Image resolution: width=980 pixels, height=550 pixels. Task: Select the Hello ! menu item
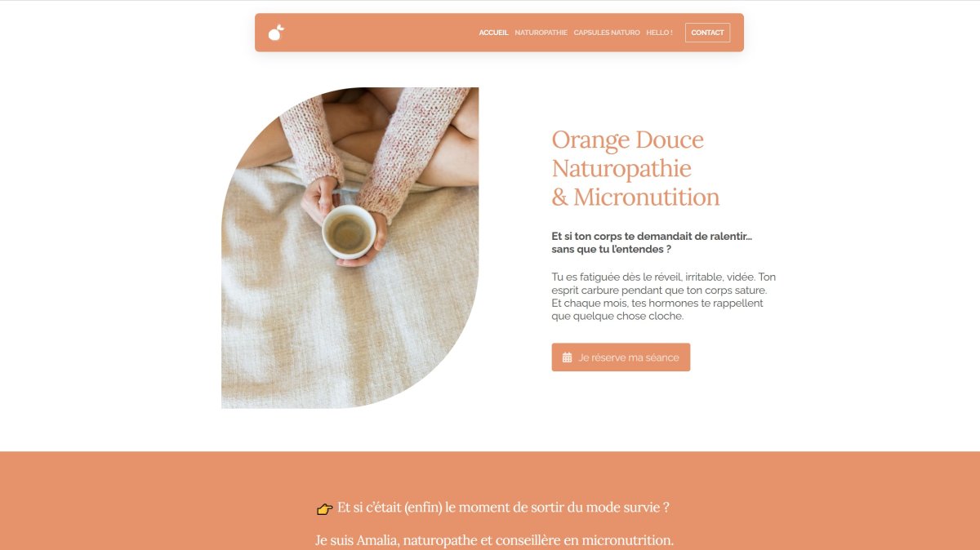click(x=659, y=33)
